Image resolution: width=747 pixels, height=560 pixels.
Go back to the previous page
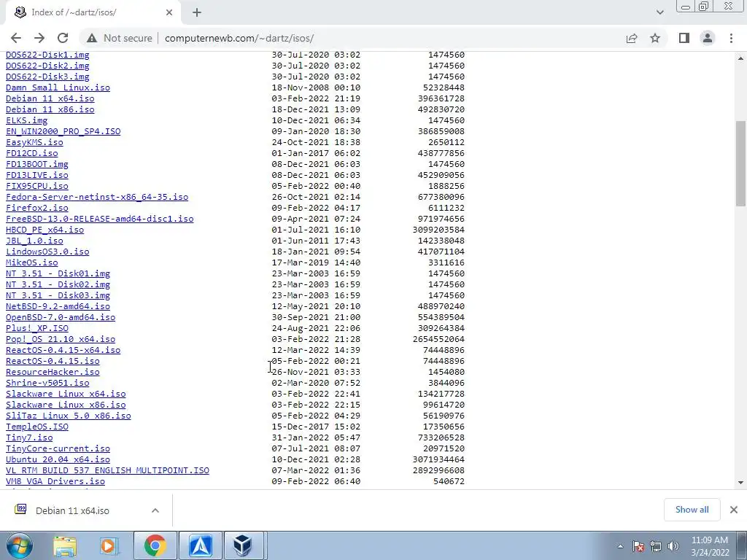coord(16,38)
